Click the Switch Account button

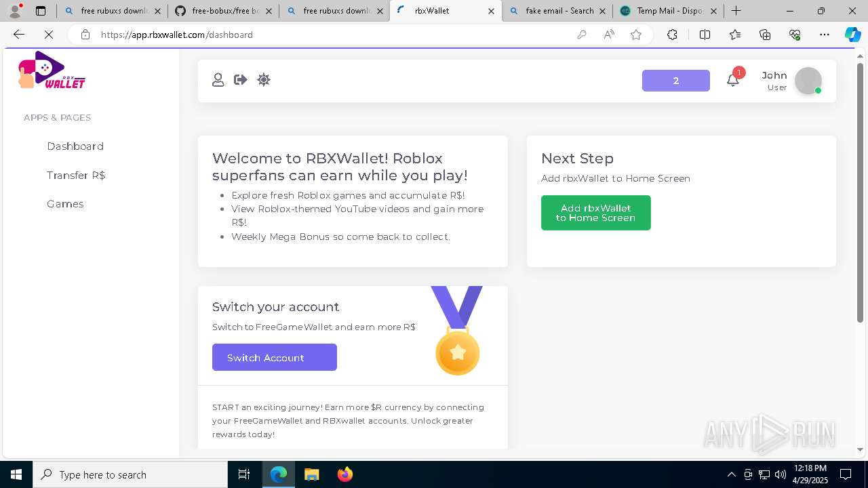point(275,357)
